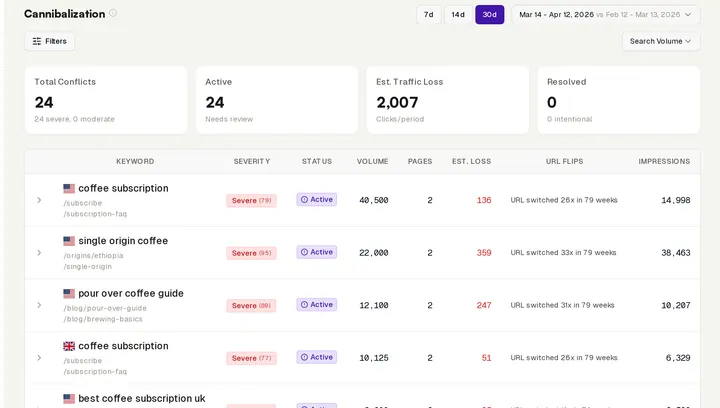Select the 14d time range
This screenshot has width=720, height=408.
458,15
